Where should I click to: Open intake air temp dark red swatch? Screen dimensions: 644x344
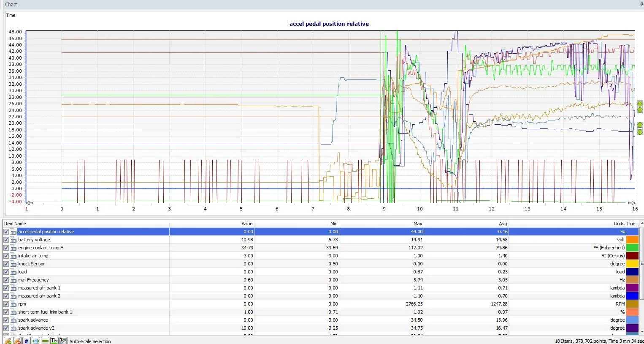coord(632,256)
